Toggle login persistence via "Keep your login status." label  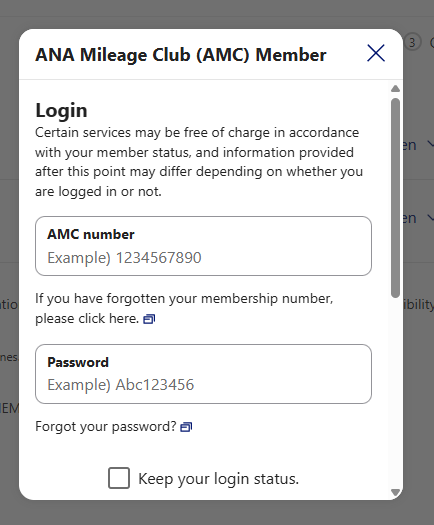218,479
